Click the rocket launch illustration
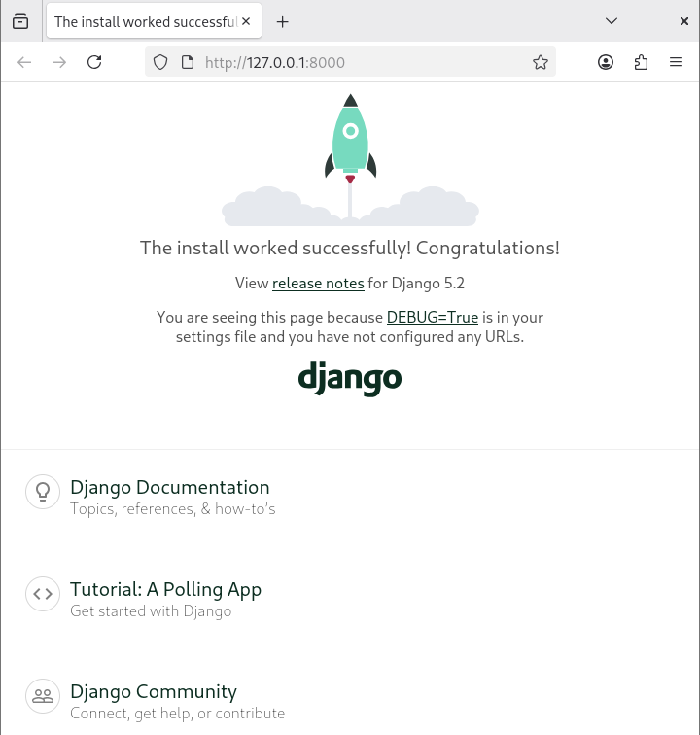 (x=350, y=160)
